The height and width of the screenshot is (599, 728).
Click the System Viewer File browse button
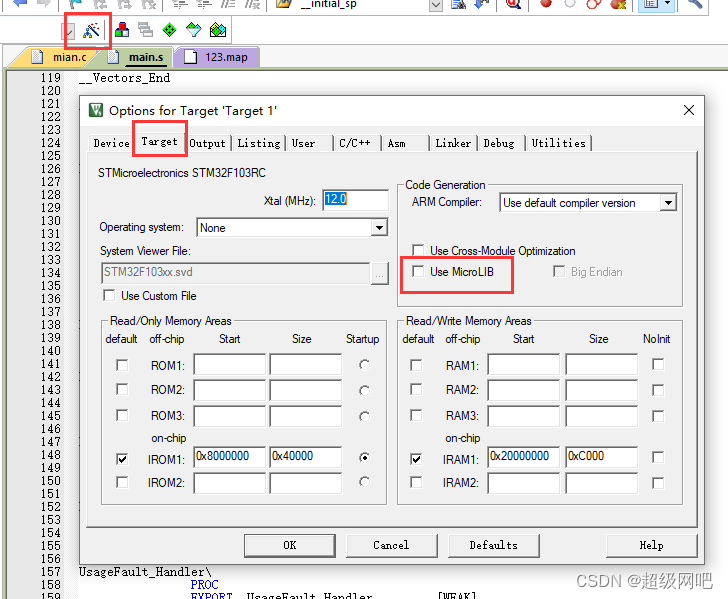pos(379,274)
